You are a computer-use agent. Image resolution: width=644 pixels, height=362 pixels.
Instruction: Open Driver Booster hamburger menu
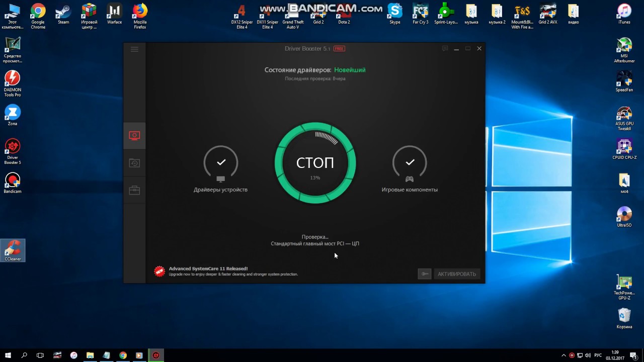(134, 49)
